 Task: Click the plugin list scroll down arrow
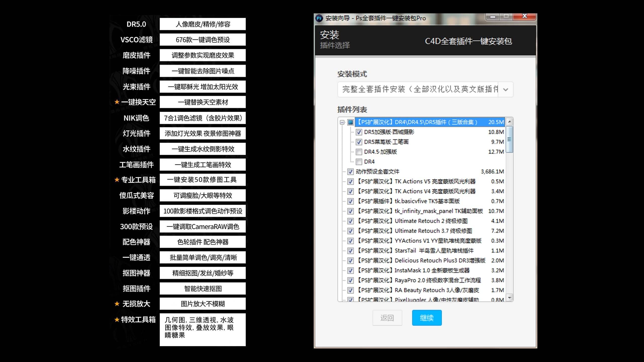click(509, 298)
